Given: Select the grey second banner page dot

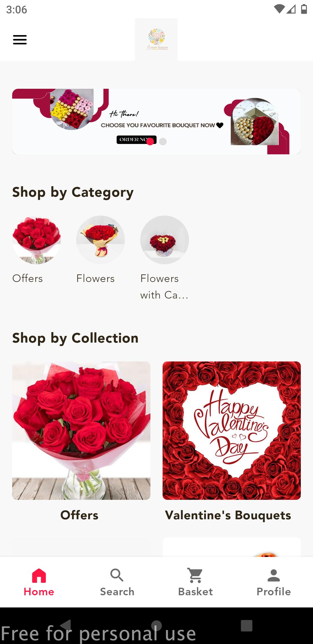Looking at the screenshot, I should pos(163,142).
